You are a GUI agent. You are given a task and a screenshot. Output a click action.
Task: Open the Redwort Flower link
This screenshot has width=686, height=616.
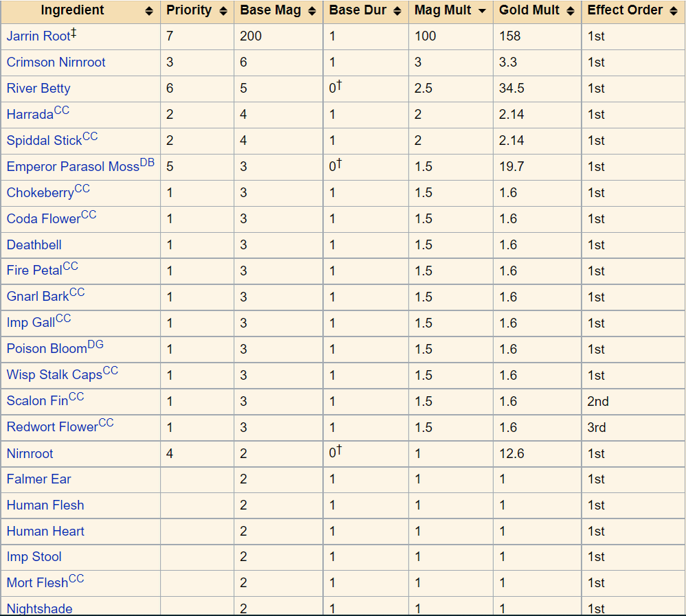point(52,427)
